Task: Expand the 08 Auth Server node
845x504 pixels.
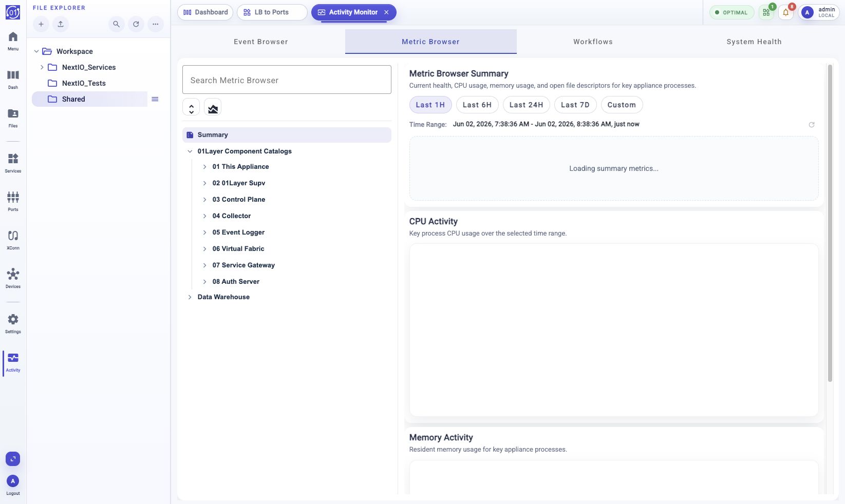Action: click(205, 282)
